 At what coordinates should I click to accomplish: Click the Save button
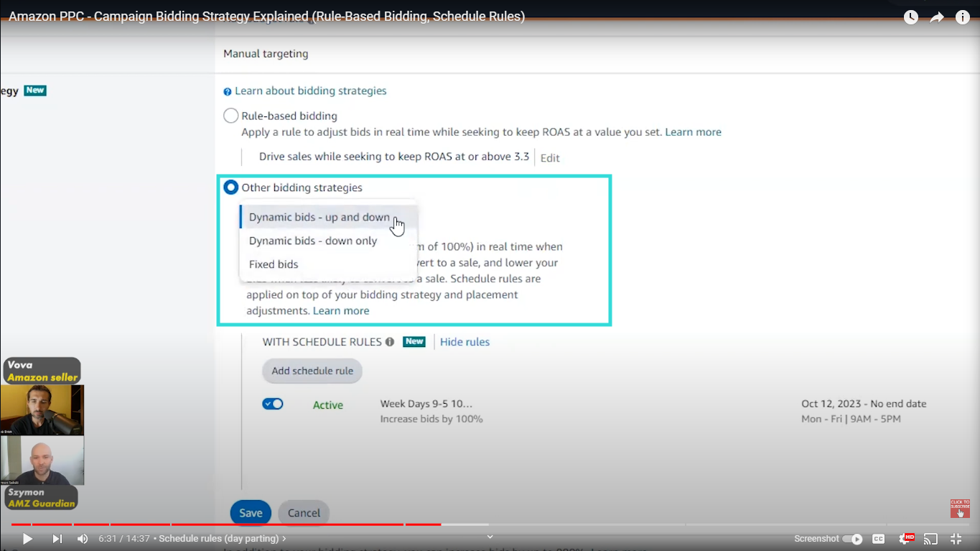click(251, 513)
